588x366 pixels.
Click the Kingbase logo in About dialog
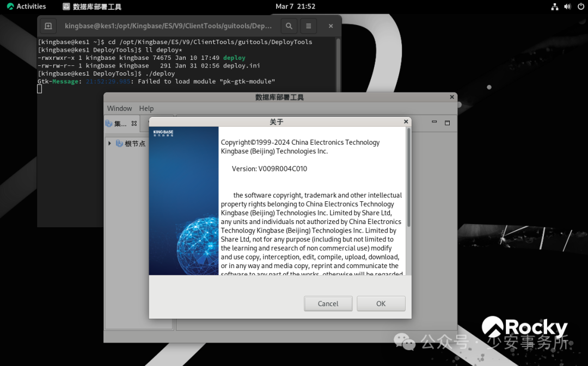pyautogui.click(x=163, y=133)
